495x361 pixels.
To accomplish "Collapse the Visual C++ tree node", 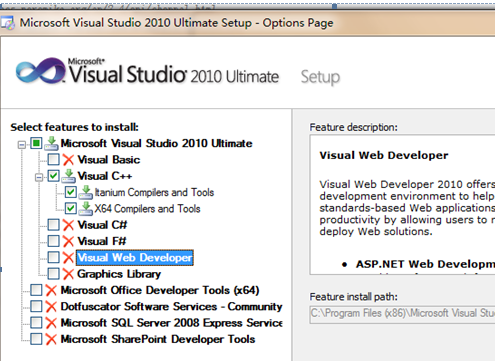I will pos(39,177).
